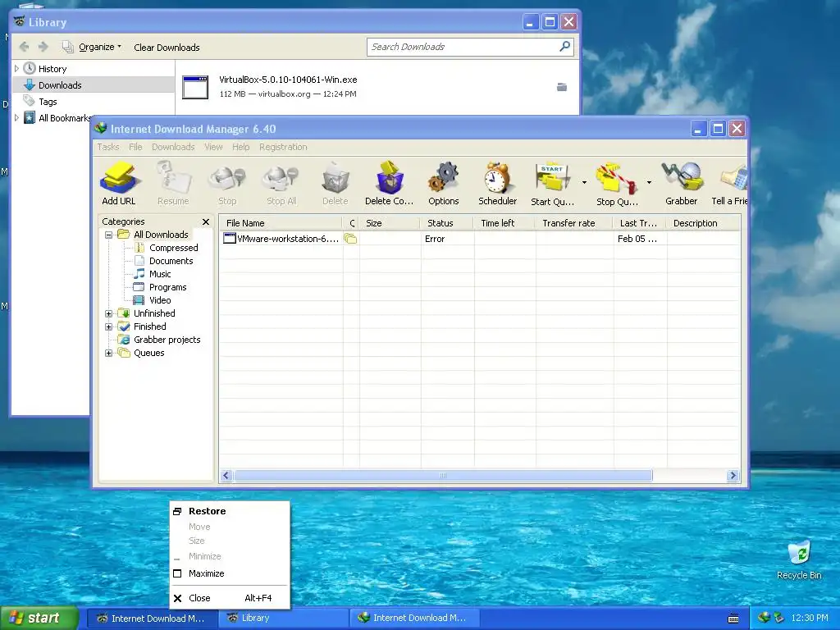This screenshot has height=630, width=840.
Task: Select the VMware-workstation download row
Action: [479, 239]
